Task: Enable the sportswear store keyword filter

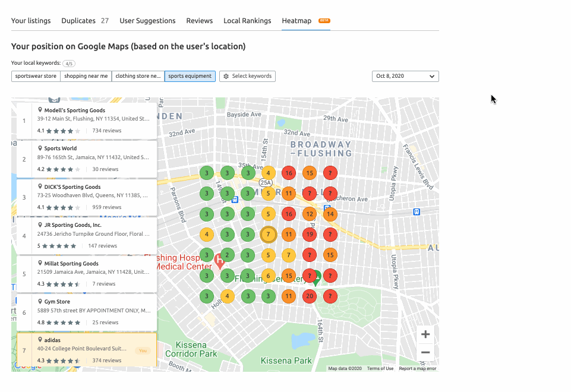Action: [35, 76]
